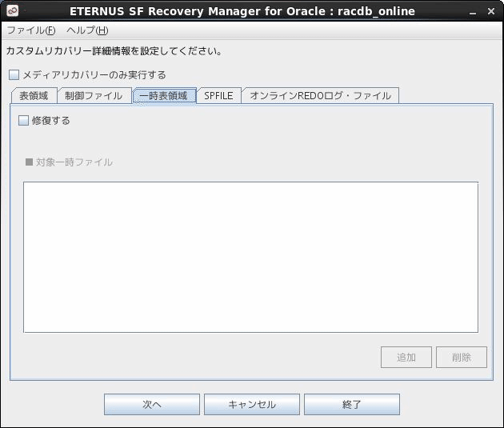Switch to オンラインREDOログ・ファイル tab
504x428 pixels.
321,96
